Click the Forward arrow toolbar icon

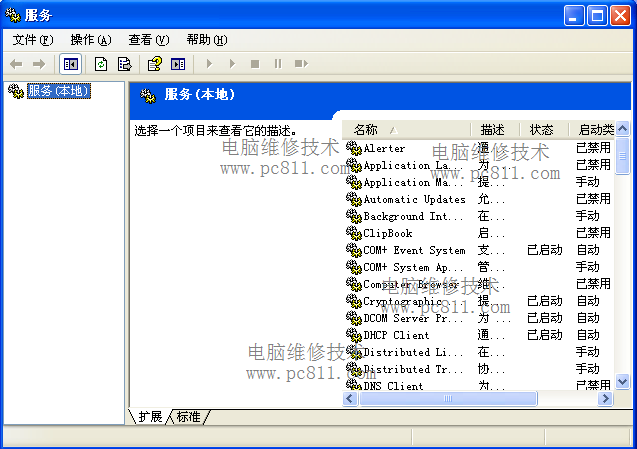[39, 64]
